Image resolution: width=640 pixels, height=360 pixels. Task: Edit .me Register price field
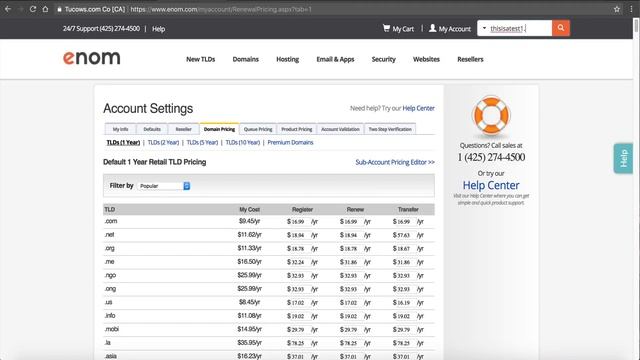pyautogui.click(x=300, y=262)
